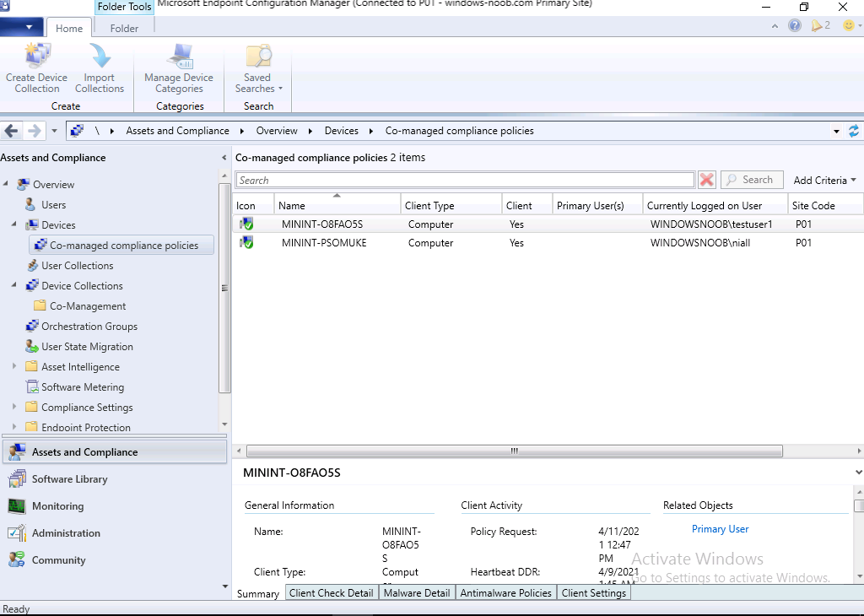Click the Folder Tools contextual tab
The image size is (864, 616).
[124, 7]
